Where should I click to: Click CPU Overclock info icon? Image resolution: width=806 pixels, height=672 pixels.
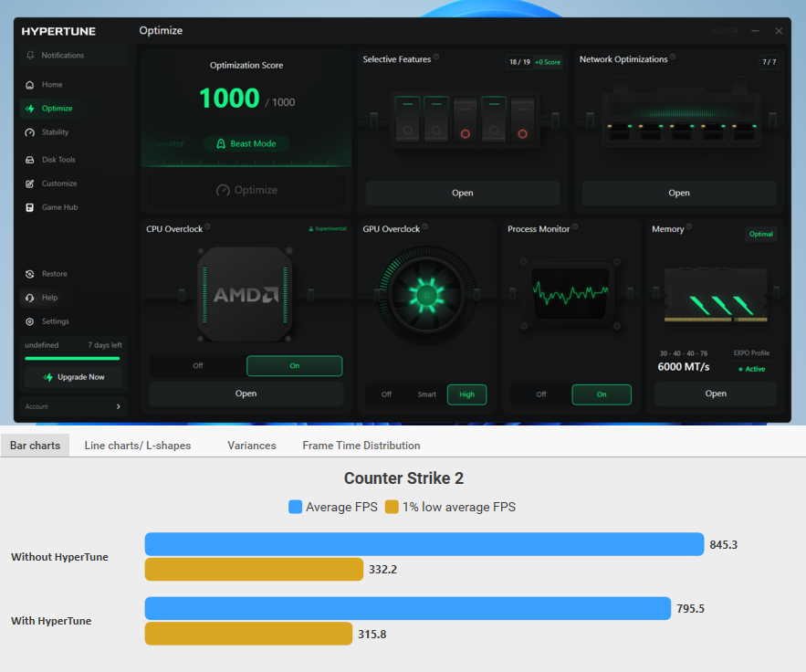point(208,226)
